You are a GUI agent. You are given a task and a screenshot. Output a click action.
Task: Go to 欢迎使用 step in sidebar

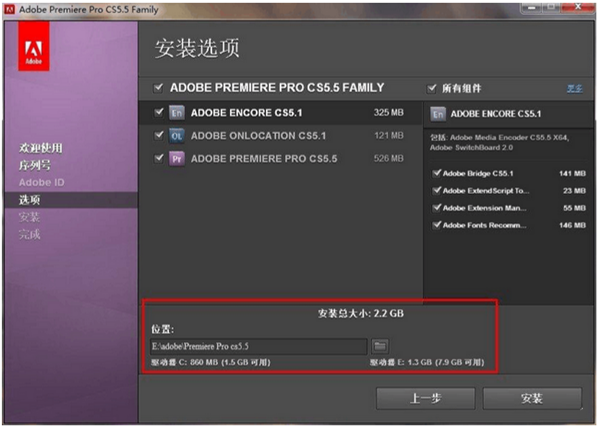(41, 148)
